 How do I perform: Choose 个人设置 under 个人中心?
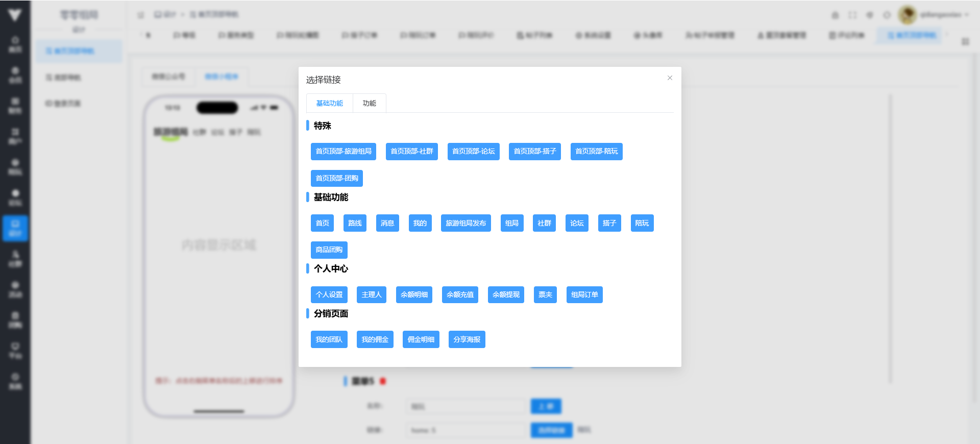click(329, 295)
